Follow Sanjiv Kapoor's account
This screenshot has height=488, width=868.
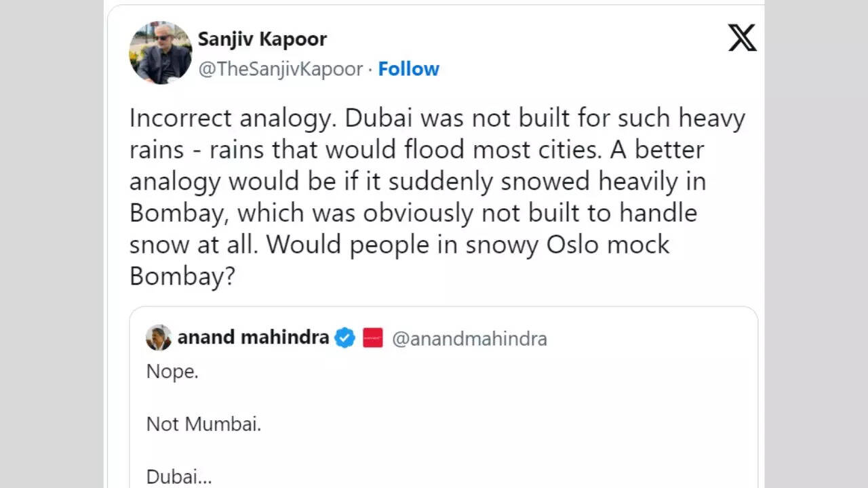tap(408, 69)
